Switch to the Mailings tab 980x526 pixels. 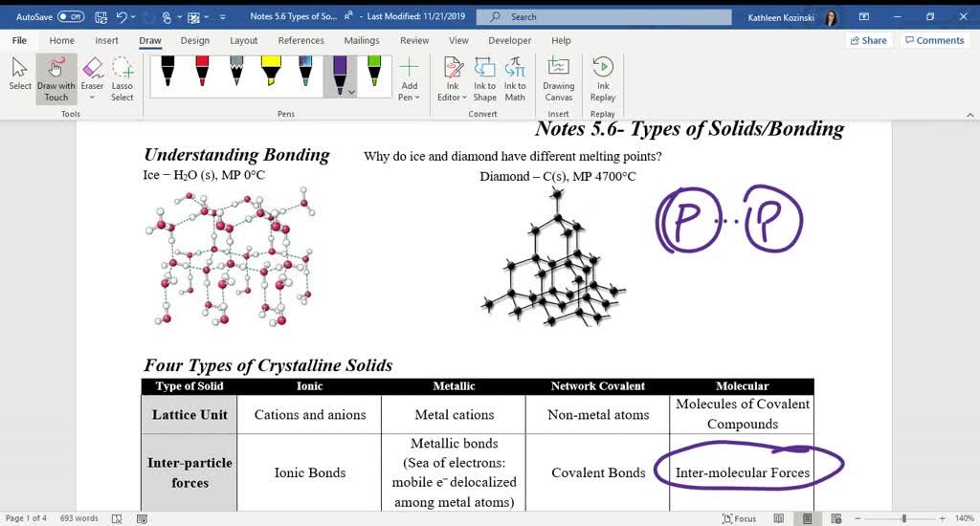click(x=362, y=40)
